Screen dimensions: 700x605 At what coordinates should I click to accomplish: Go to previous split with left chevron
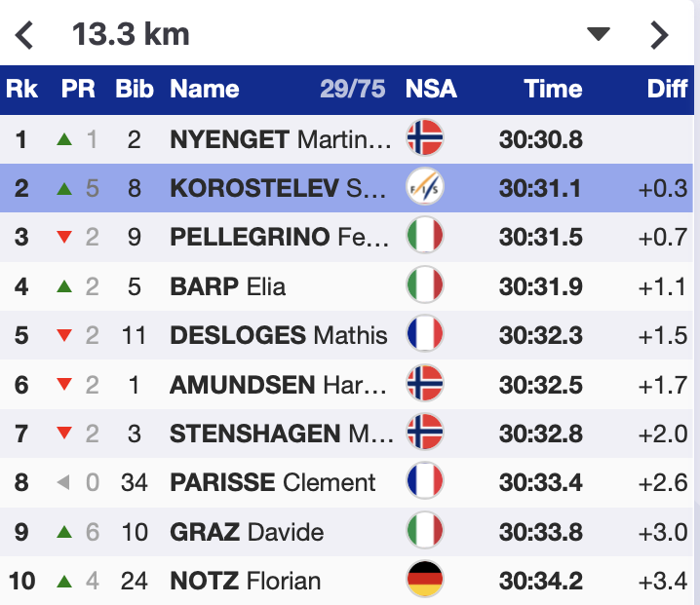pyautogui.click(x=25, y=36)
